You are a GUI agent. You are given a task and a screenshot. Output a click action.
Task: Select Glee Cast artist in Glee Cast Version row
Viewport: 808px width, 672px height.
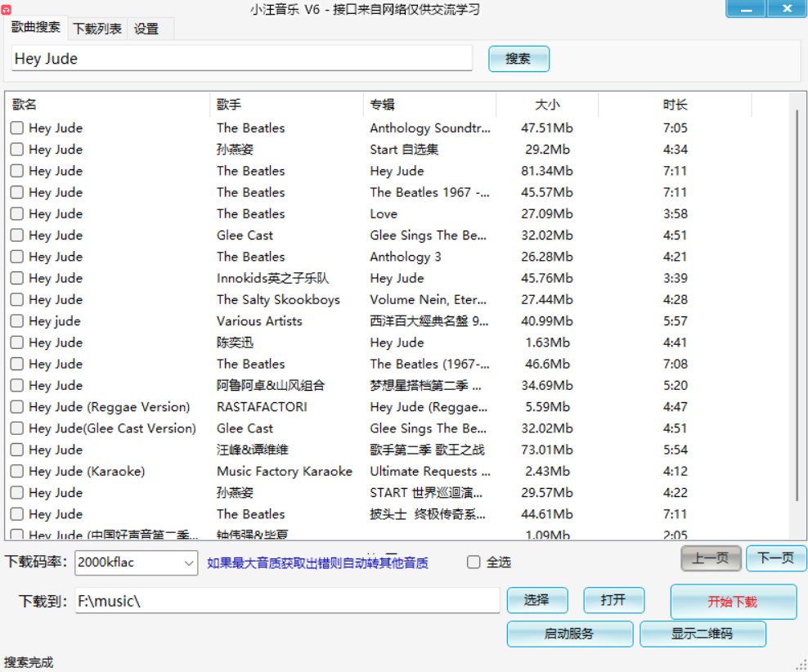tap(245, 428)
